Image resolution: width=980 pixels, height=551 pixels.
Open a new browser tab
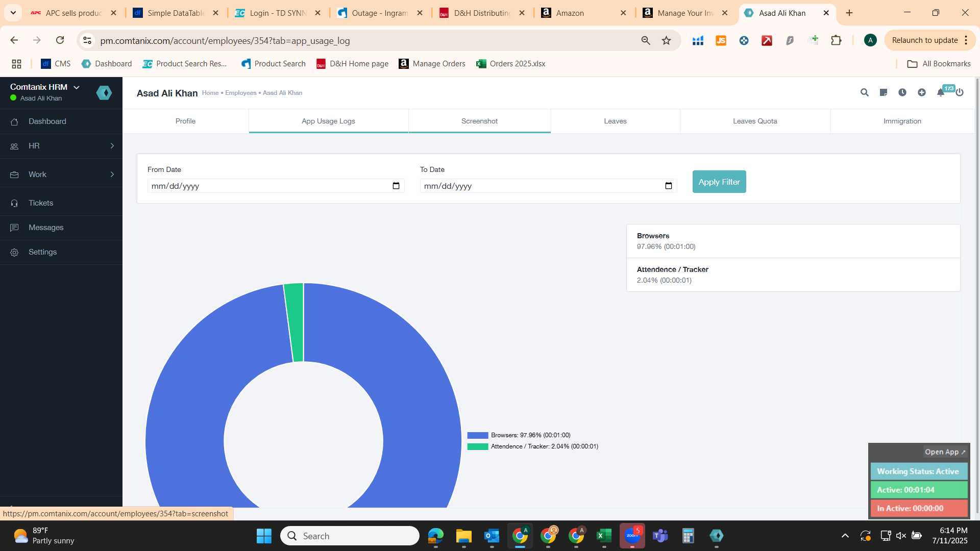849,13
